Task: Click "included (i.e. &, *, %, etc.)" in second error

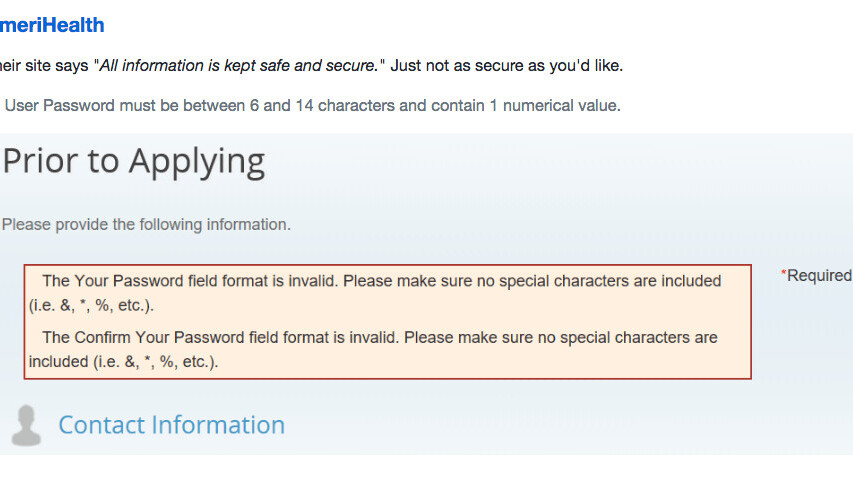Action: click(x=123, y=361)
